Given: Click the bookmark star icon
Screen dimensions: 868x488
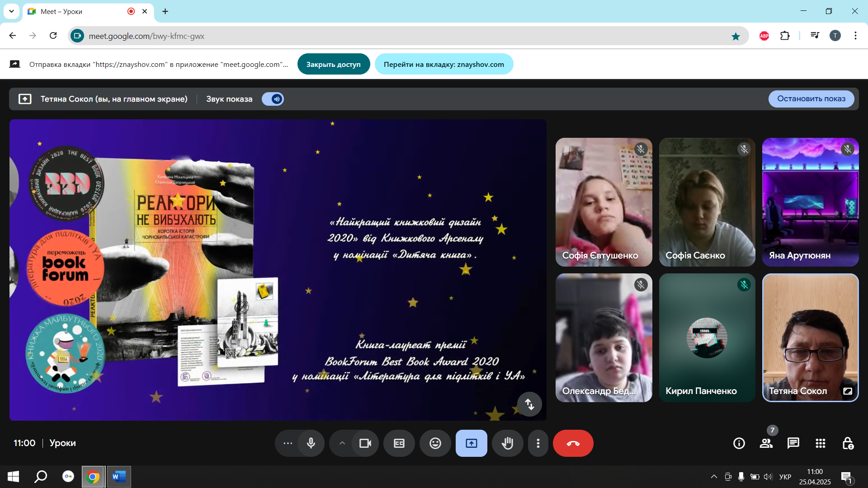Looking at the screenshot, I should click(736, 36).
